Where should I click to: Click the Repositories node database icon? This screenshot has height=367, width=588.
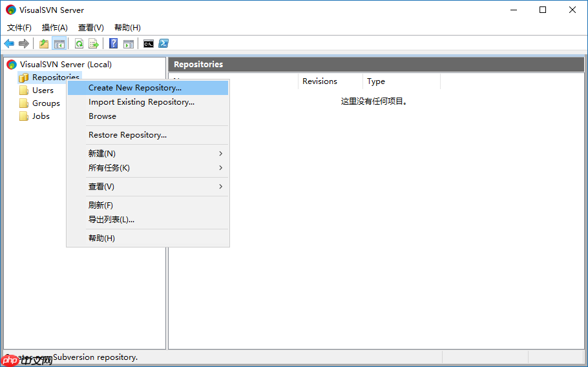pyautogui.click(x=24, y=78)
